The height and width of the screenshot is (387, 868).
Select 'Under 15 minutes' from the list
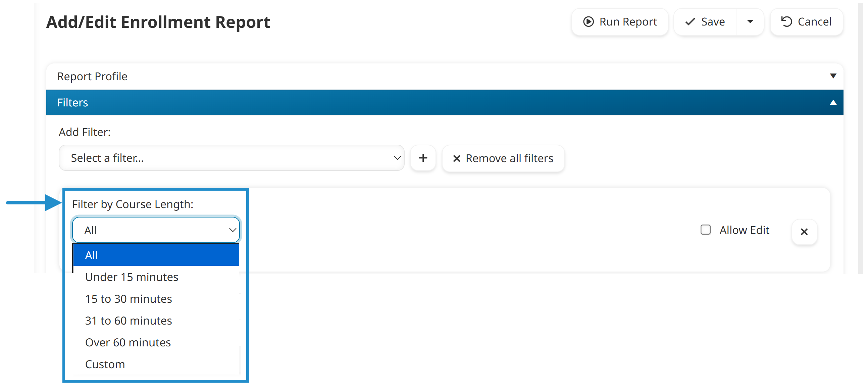(x=132, y=277)
